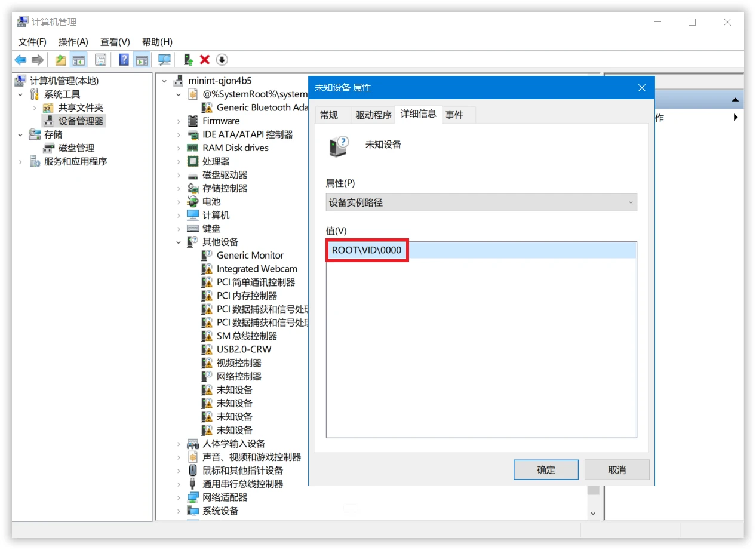Click the red X uninstall device icon
Screen dimensions: 756x550
tap(205, 59)
